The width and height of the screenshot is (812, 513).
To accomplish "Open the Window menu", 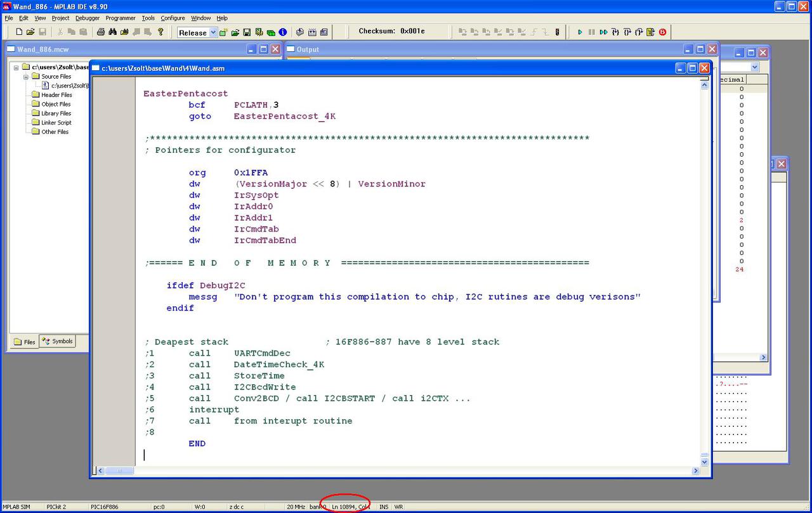I will pos(201,18).
